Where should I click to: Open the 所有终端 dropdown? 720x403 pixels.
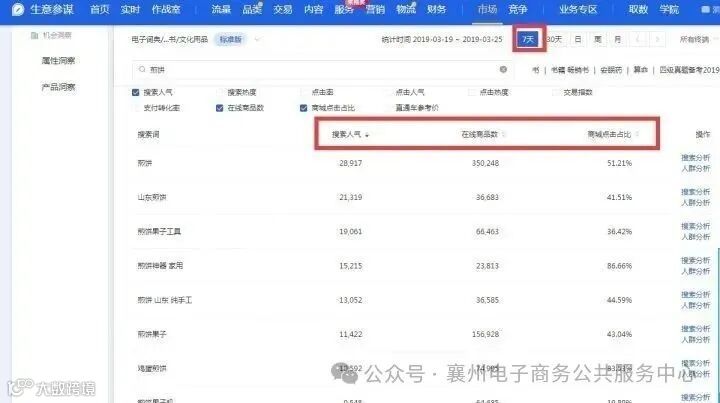click(x=696, y=39)
